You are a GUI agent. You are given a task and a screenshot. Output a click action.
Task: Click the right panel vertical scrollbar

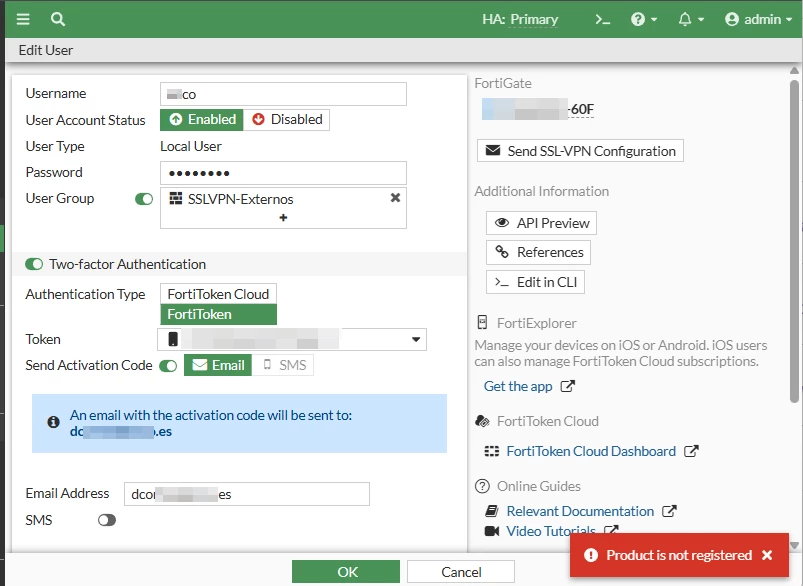[794, 241]
